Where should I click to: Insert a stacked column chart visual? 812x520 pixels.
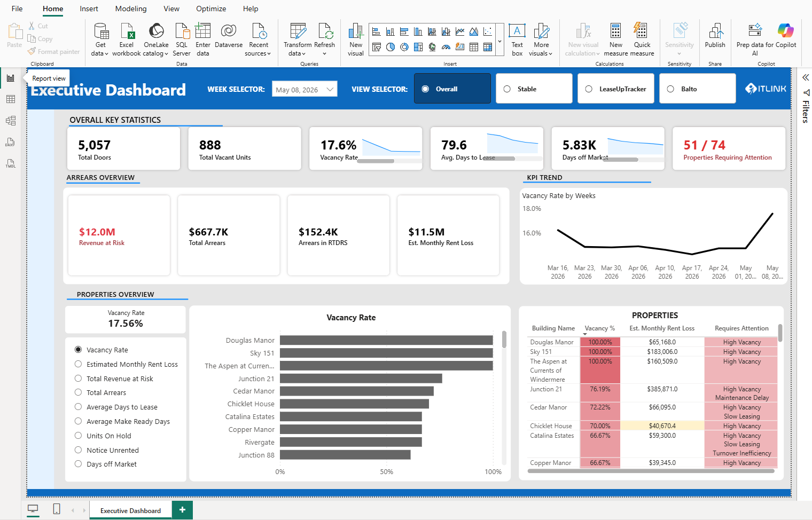pyautogui.click(x=391, y=31)
